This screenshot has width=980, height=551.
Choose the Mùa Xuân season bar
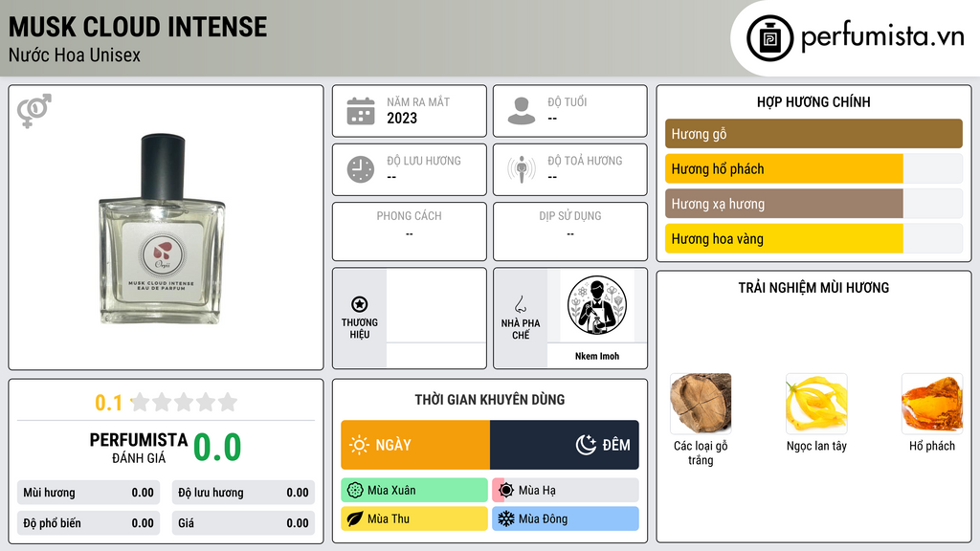tap(414, 491)
